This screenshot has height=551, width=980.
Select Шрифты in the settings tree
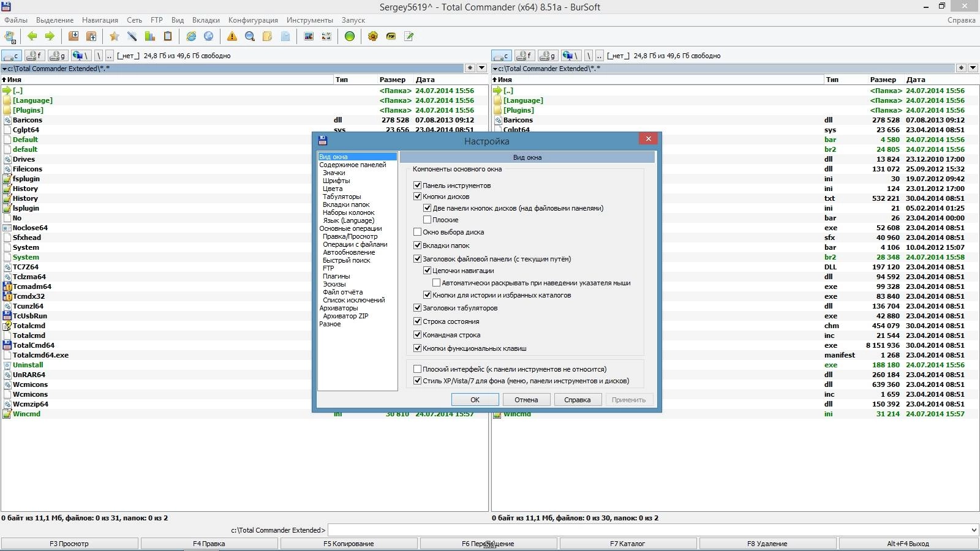tap(336, 181)
